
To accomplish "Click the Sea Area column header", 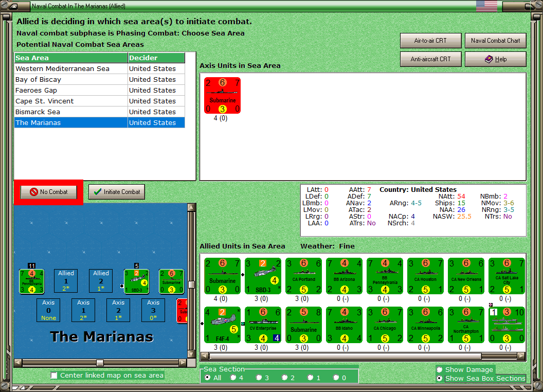I will (71, 58).
